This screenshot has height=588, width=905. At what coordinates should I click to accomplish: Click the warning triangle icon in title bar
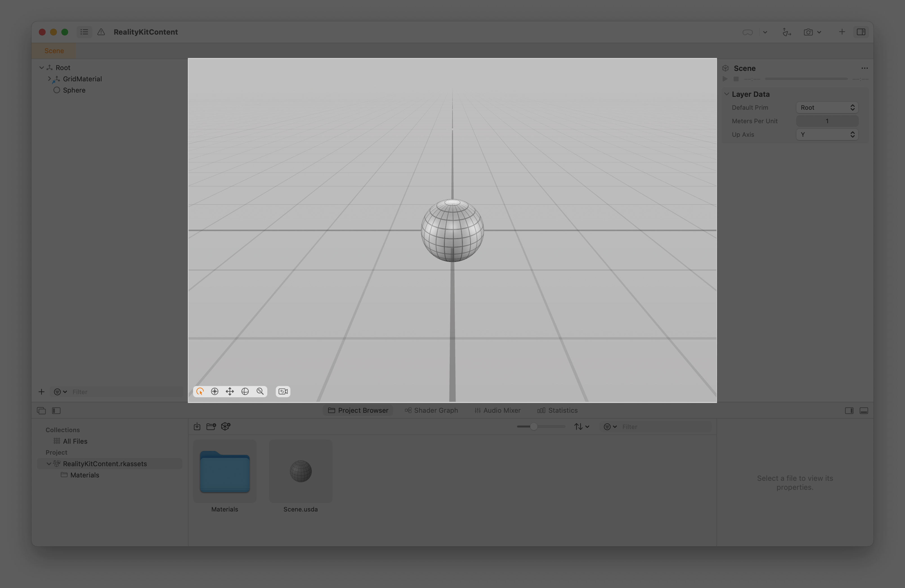tap(101, 32)
